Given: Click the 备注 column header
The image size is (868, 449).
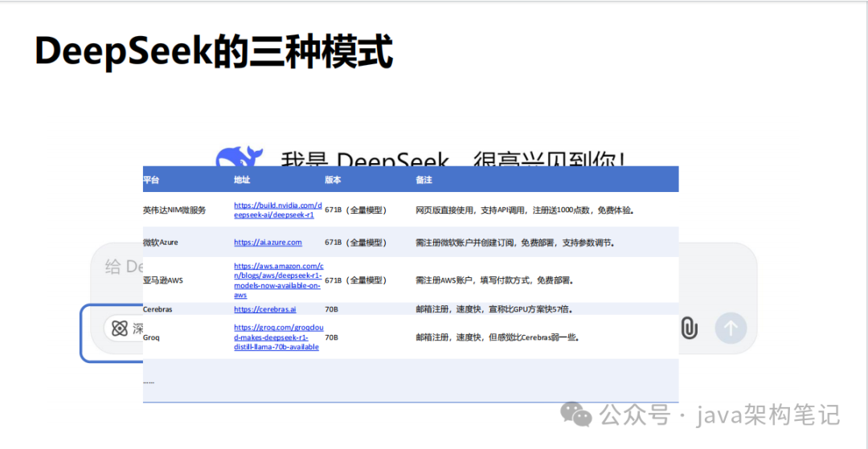Looking at the screenshot, I should coord(424,180).
